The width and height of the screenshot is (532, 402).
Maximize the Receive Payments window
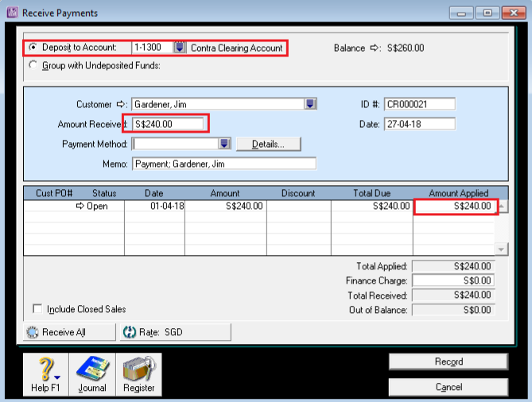pos(487,13)
